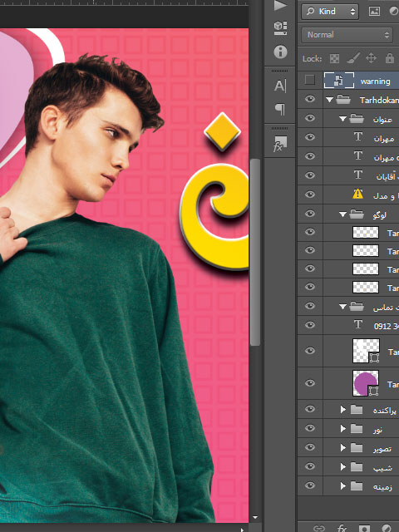
Task: Lock transparent pixels checkerboard icon
Action: coord(334,59)
